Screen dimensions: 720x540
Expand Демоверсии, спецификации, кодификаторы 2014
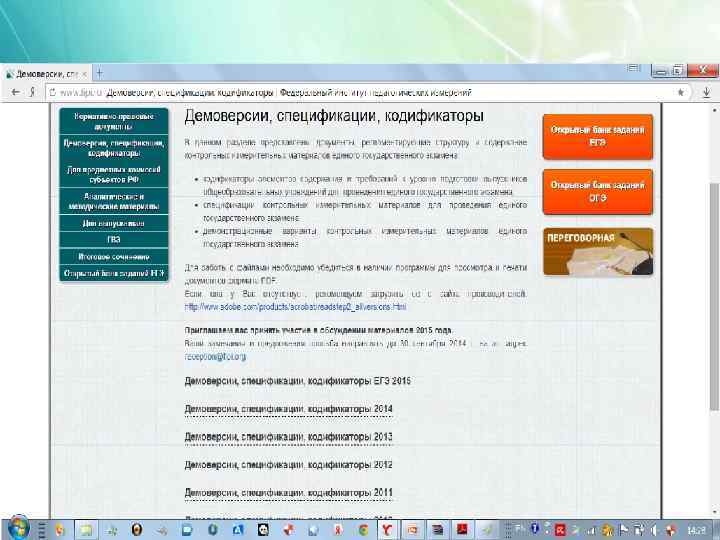[x=288, y=409]
